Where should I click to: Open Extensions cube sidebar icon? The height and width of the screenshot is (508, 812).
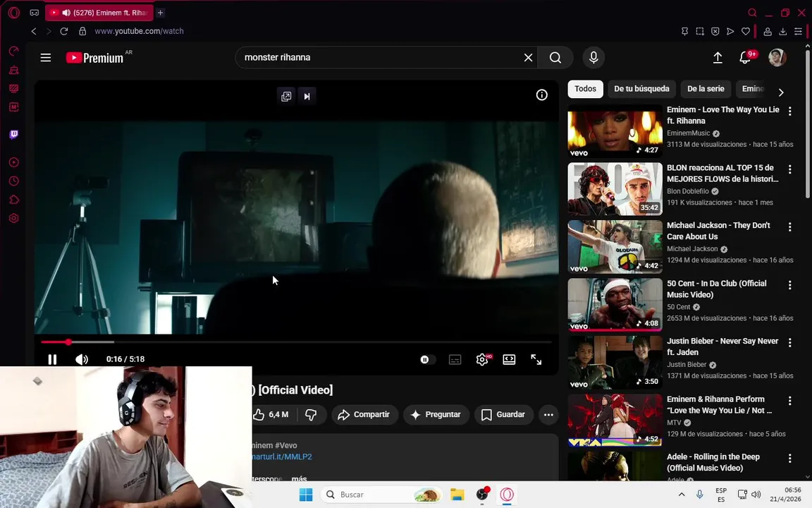click(x=14, y=200)
